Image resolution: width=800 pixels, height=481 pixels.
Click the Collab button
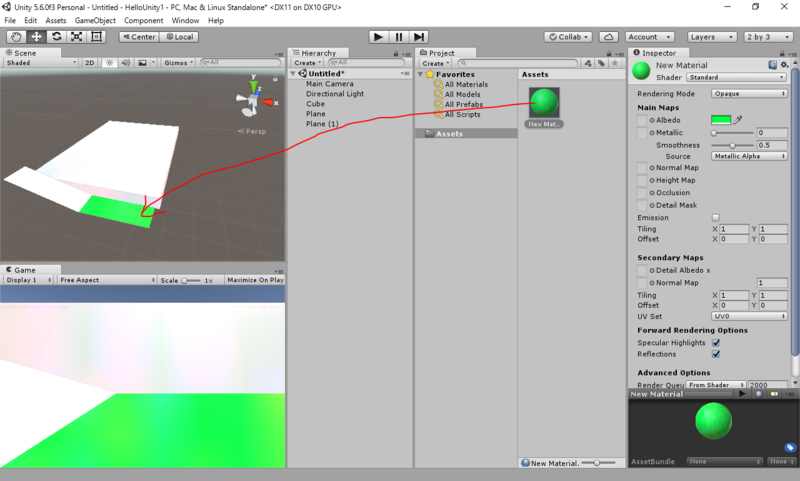tap(568, 37)
